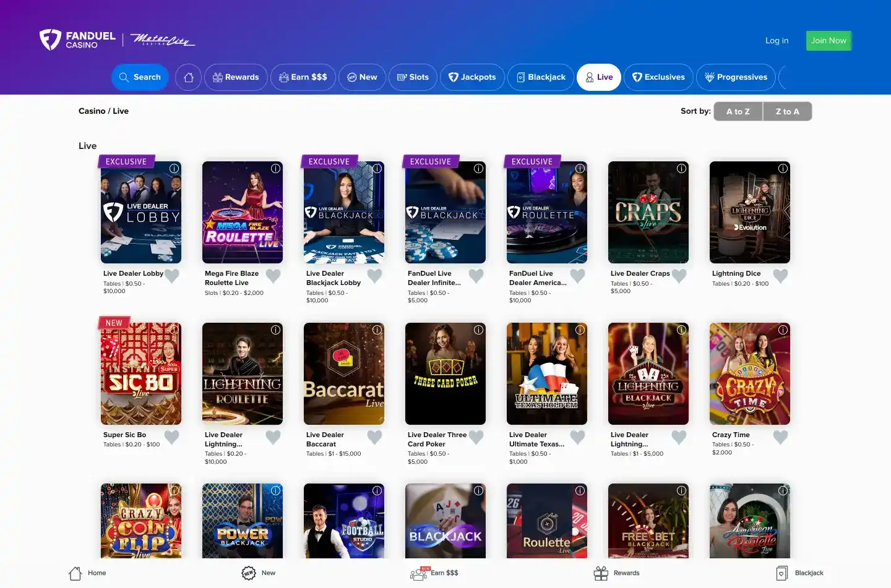891x588 pixels.
Task: Show info icon on Lightning Dice
Action: coord(783,168)
